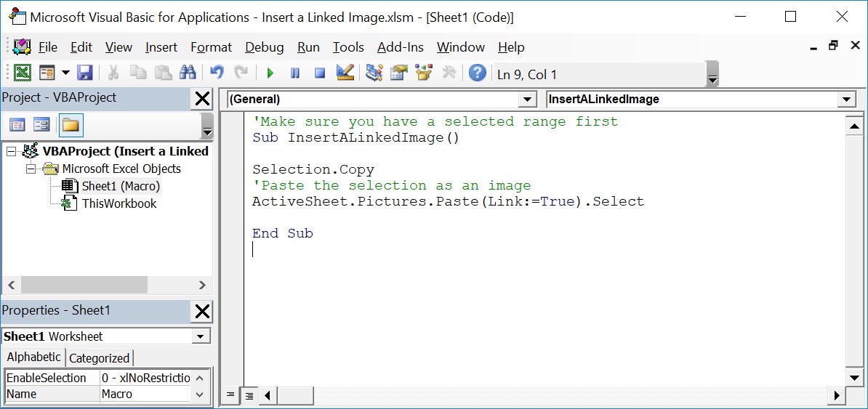Select the EnableSelection property row
The height and width of the screenshot is (409, 868).
click(97, 378)
